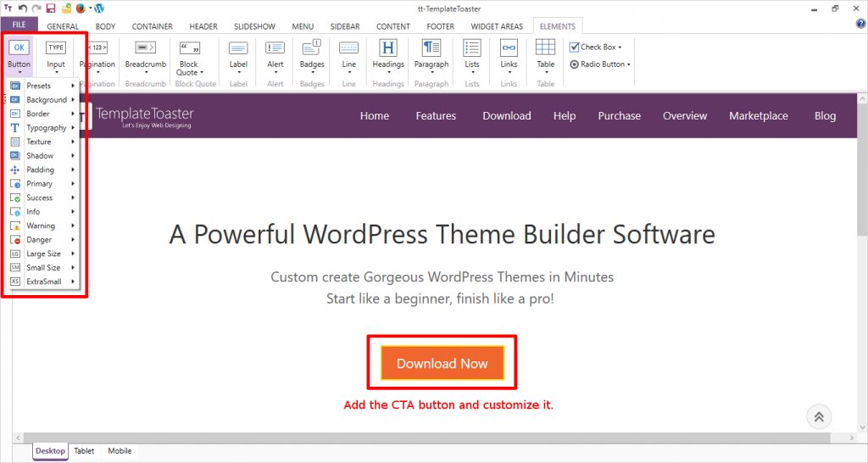Select the Lists element icon
The width and height of the screenshot is (868, 463).
coord(472,47)
